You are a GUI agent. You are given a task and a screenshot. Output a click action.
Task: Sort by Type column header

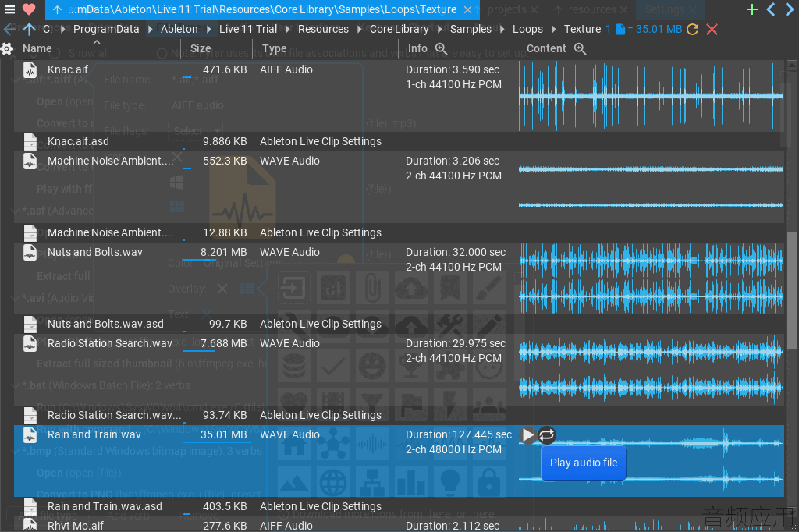point(274,48)
